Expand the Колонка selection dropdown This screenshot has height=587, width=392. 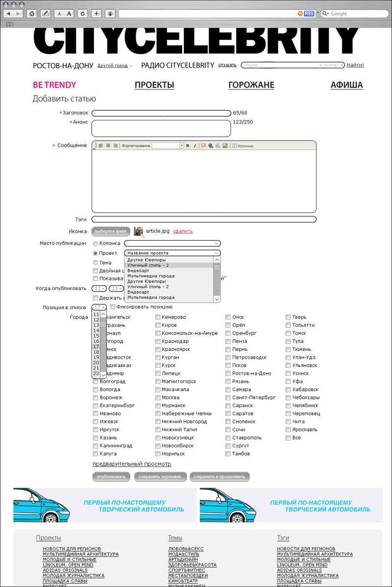pos(172,244)
